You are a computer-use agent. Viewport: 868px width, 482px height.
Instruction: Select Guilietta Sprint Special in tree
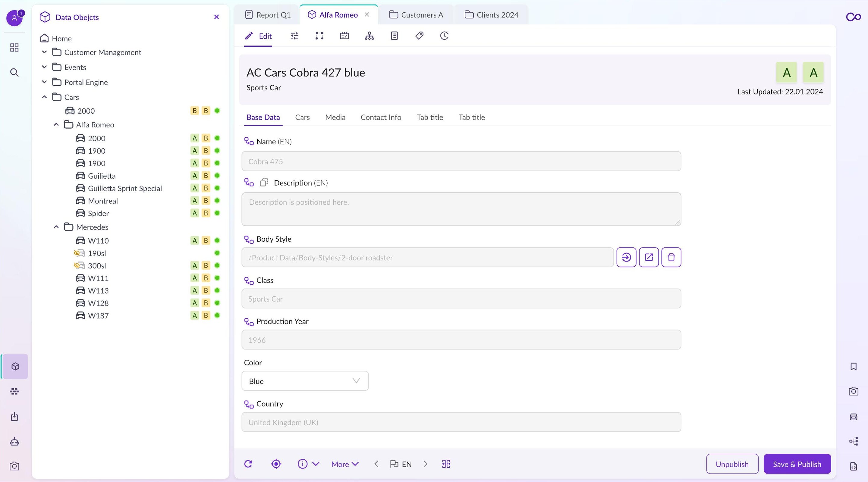click(x=125, y=188)
